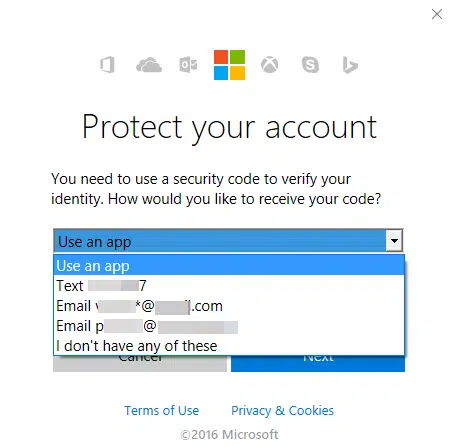Choose 'I don't have any of these'
The height and width of the screenshot is (447, 459).
(229, 346)
